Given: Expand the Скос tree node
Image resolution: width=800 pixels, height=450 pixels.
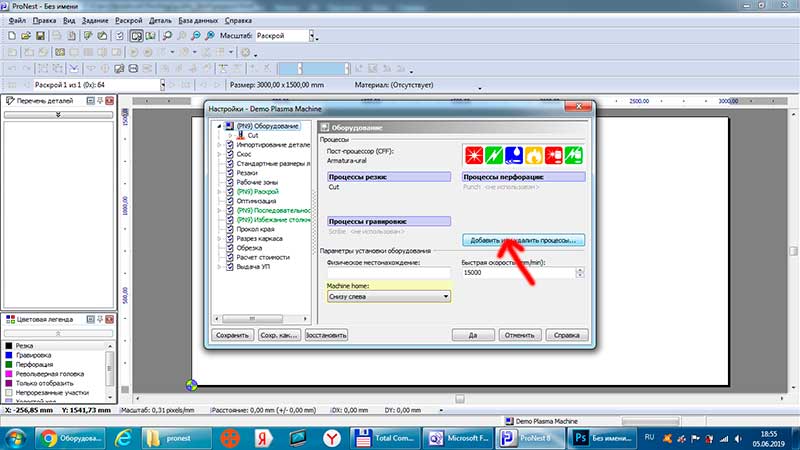Looking at the screenshot, I should coord(219,154).
